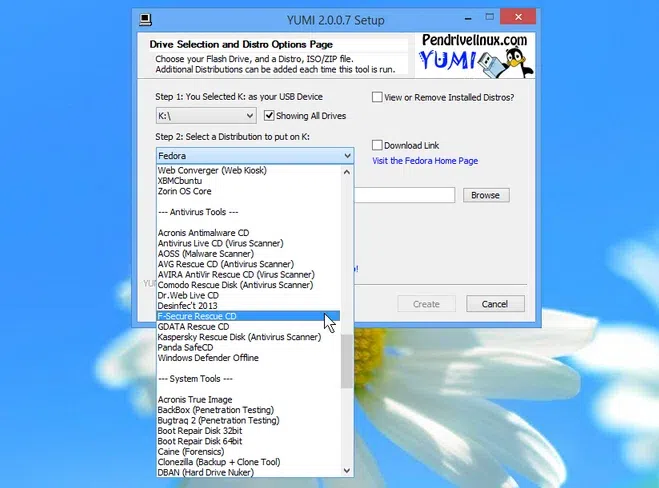This screenshot has height=488, width=659.
Task: Toggle the Showing All Drives checkbox
Action: pyautogui.click(x=269, y=116)
